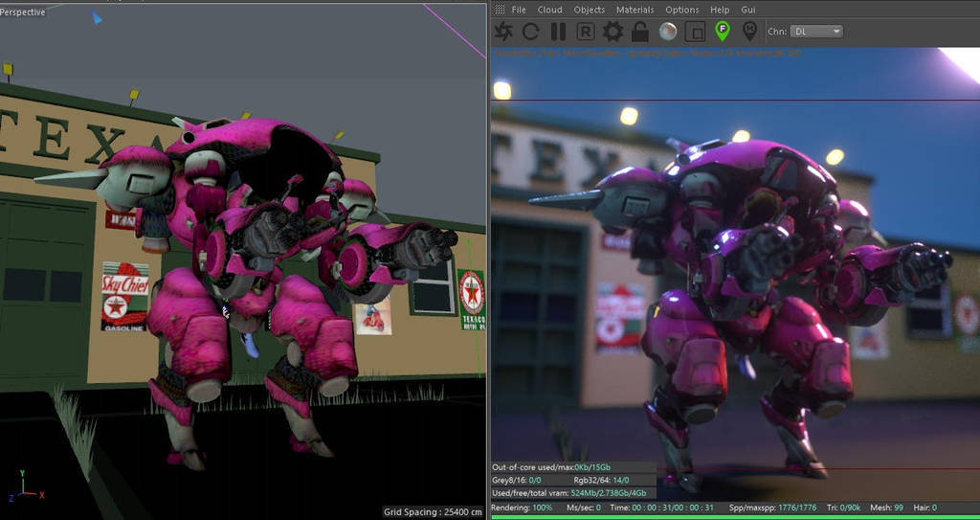
Task: Click the Rgb32/64: 14/0 text
Action: pyautogui.click(x=601, y=481)
